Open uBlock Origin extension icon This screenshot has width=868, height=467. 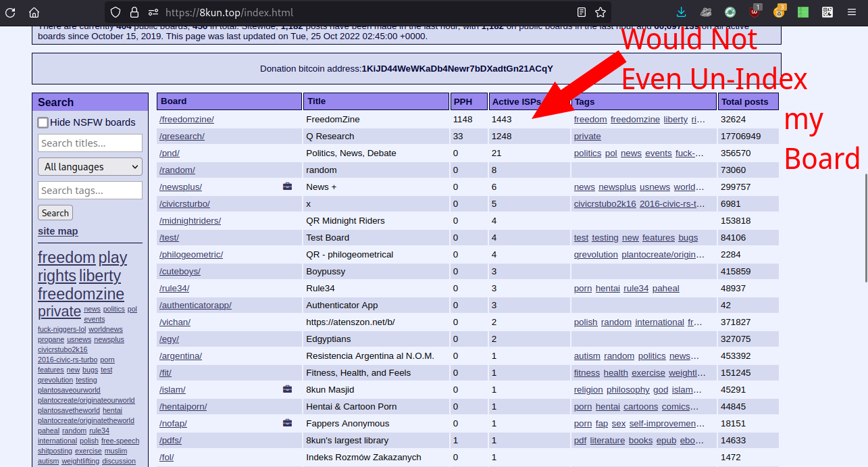click(x=755, y=11)
